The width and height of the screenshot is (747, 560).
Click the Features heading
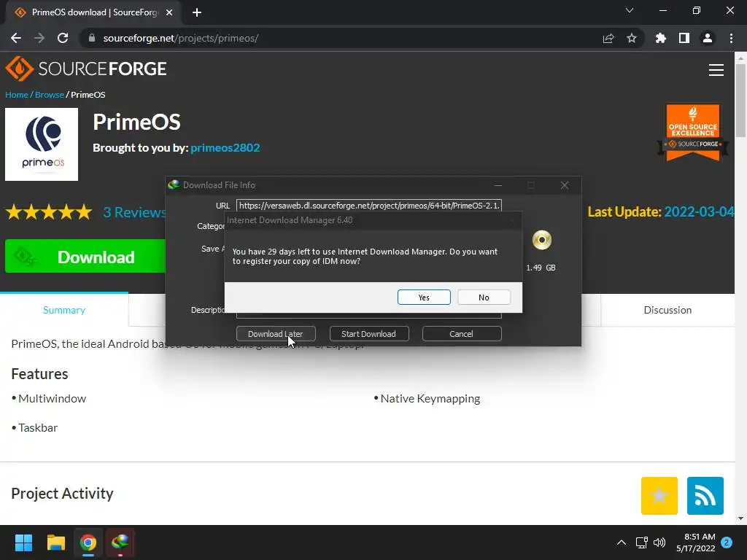tap(39, 374)
